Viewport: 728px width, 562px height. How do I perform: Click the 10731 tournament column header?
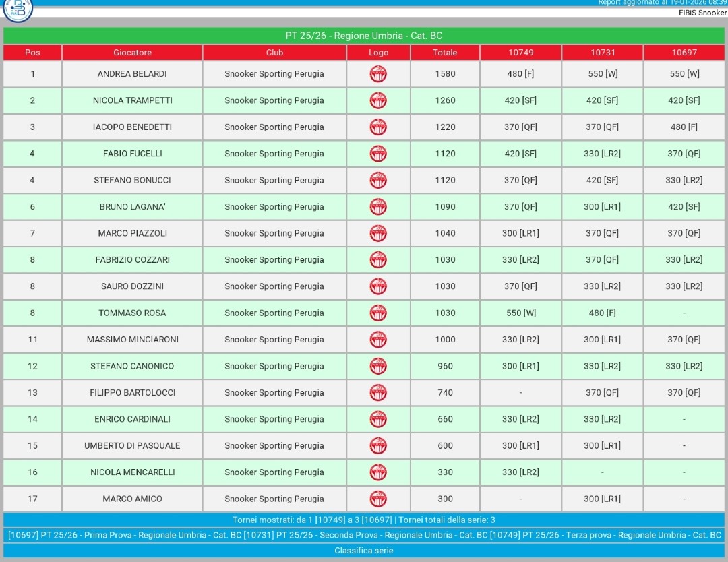[603, 53]
